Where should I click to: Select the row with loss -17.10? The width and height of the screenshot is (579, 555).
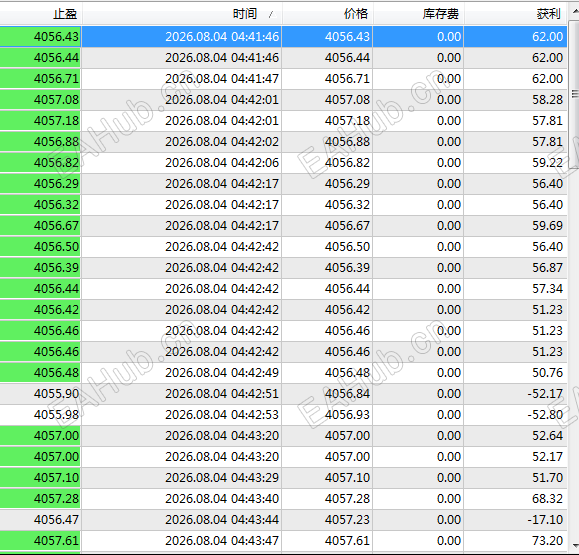[x=284, y=520]
